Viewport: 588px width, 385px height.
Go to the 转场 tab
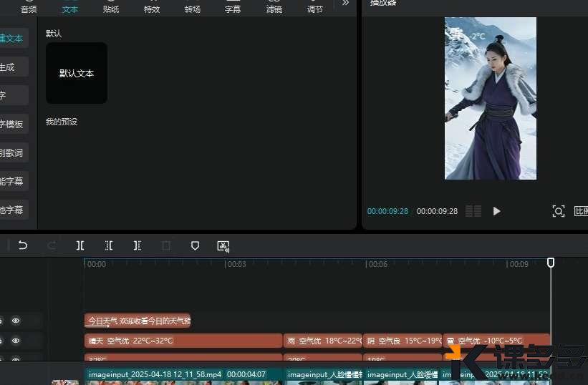pyautogui.click(x=193, y=9)
